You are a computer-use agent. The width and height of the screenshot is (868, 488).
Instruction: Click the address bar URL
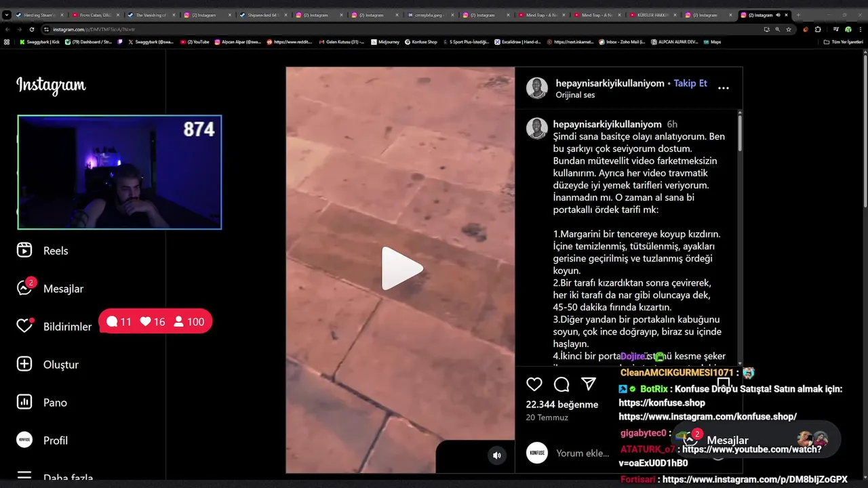94,30
